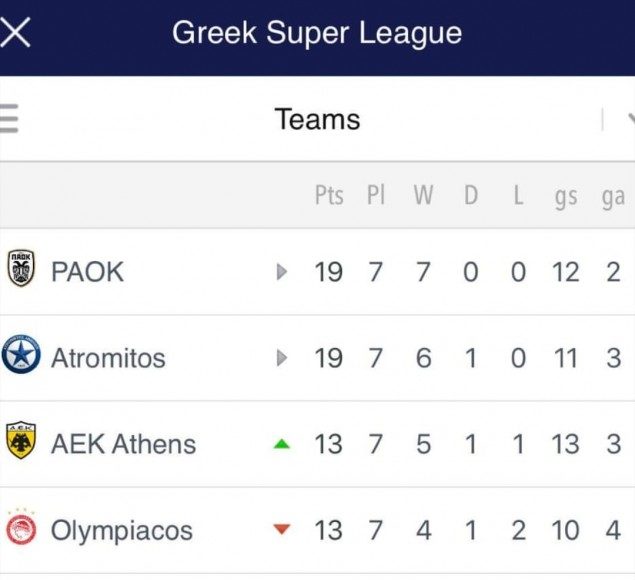
Task: Click AEK Athens green up arrow
Action: tap(282, 444)
